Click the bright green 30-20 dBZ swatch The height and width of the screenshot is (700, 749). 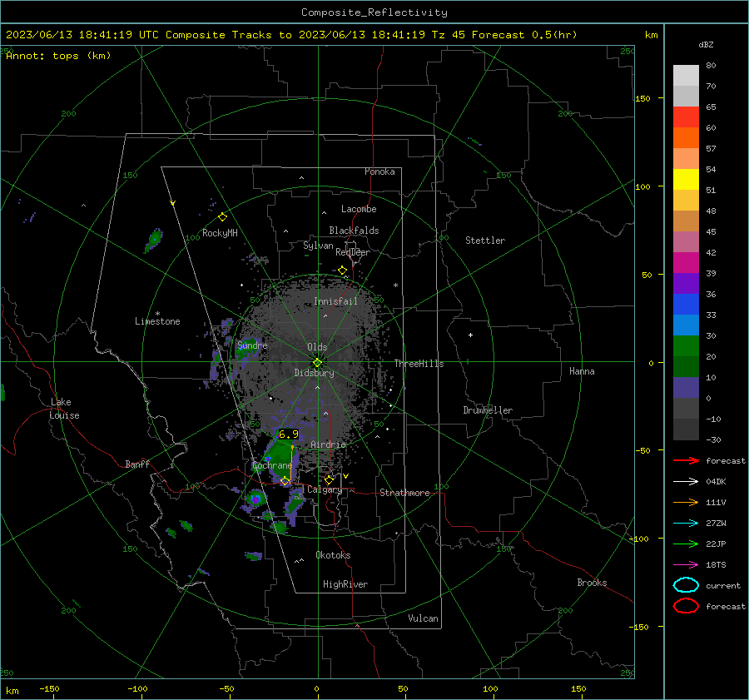pos(686,345)
